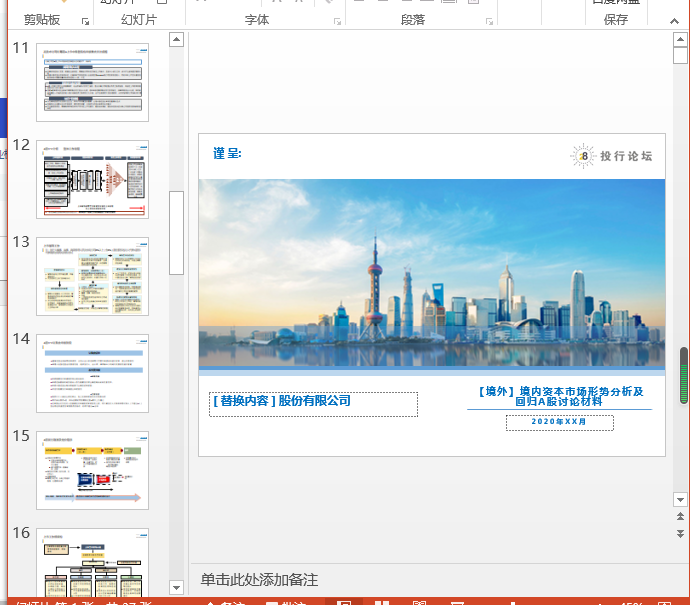The width and height of the screenshot is (690, 605).
Task: Click slide editor scroll-down arrow
Action: tap(680, 499)
